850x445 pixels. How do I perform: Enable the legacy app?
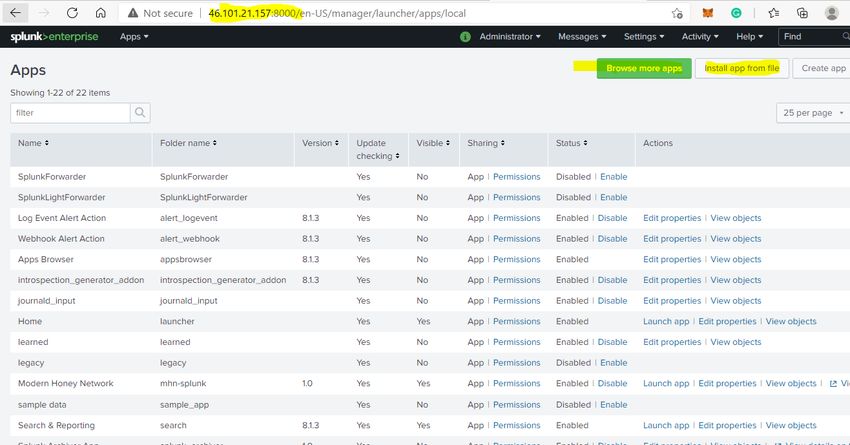[614, 363]
